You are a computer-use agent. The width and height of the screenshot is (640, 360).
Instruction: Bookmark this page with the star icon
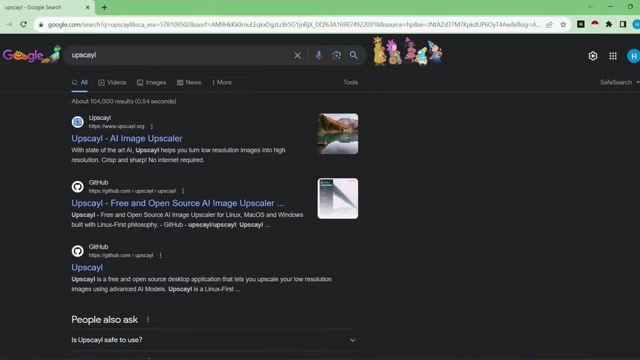tap(563, 24)
